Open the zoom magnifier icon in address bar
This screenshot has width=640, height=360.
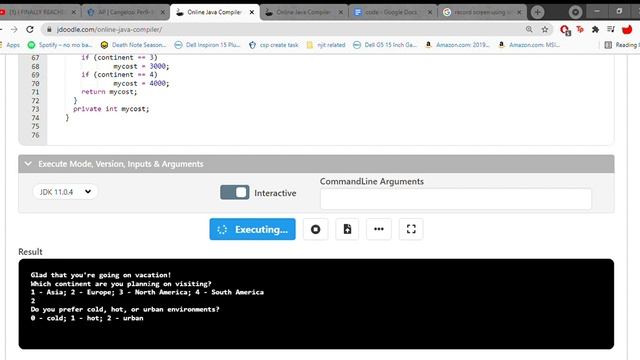529,29
